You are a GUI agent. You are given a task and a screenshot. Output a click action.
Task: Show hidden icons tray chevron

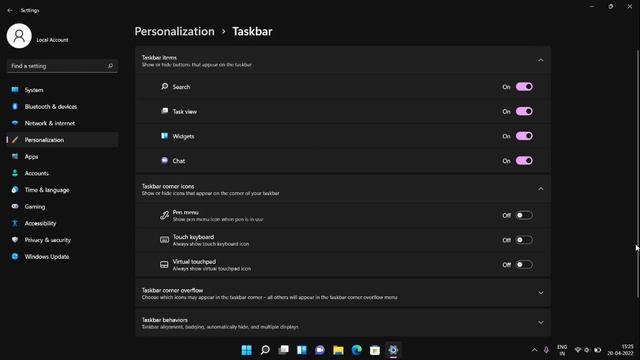click(534, 350)
